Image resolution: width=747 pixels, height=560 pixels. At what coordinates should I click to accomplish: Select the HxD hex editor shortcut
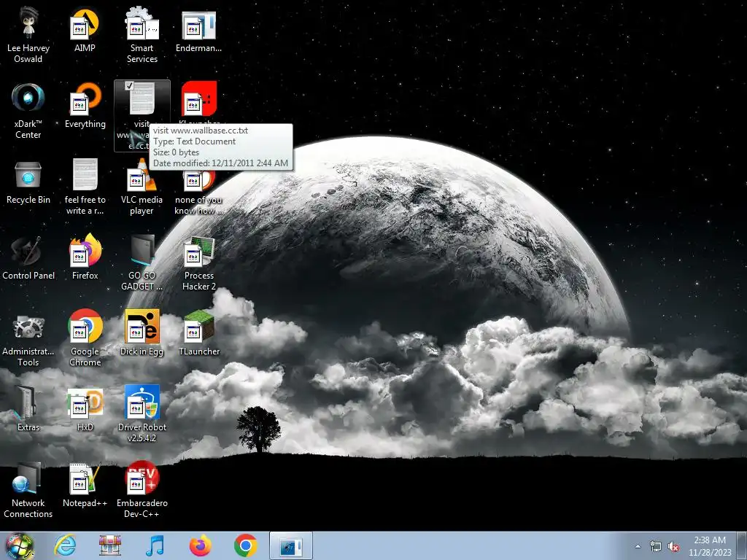pos(85,408)
